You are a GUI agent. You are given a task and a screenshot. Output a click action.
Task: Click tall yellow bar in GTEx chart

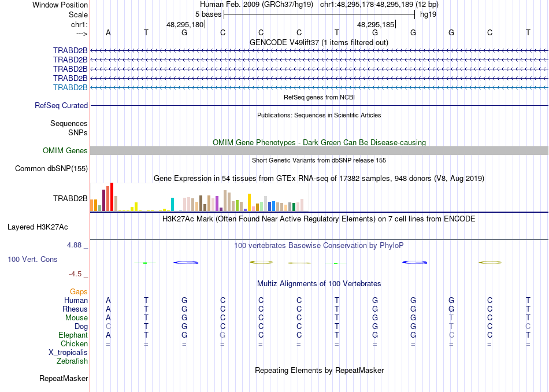tap(249, 202)
